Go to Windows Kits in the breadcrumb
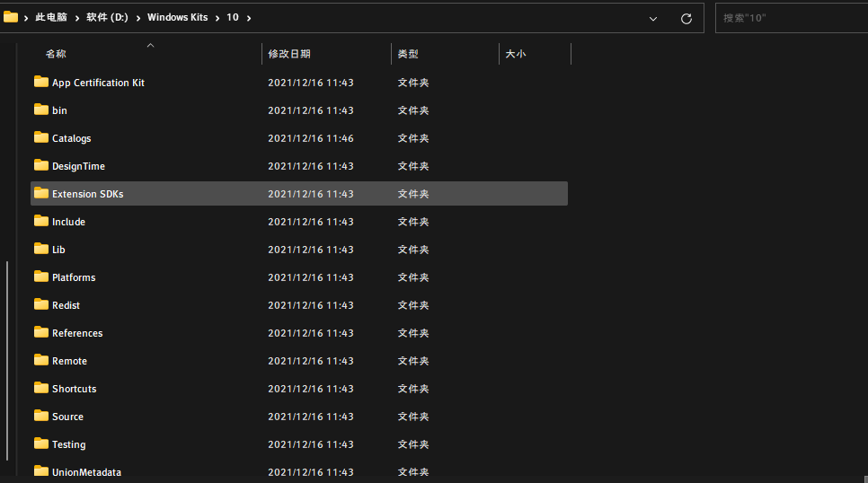The width and height of the screenshot is (868, 483). pos(177,18)
